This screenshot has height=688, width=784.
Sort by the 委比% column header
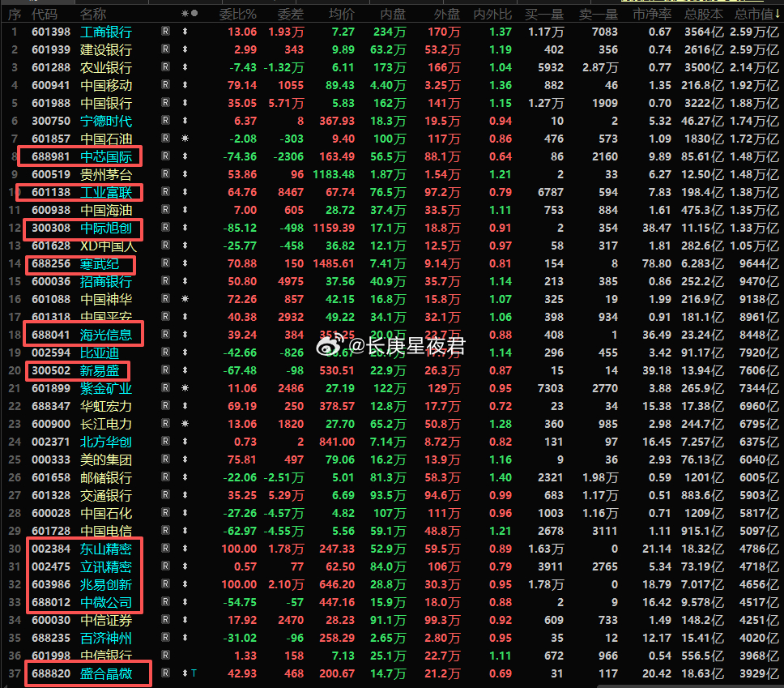click(x=238, y=14)
